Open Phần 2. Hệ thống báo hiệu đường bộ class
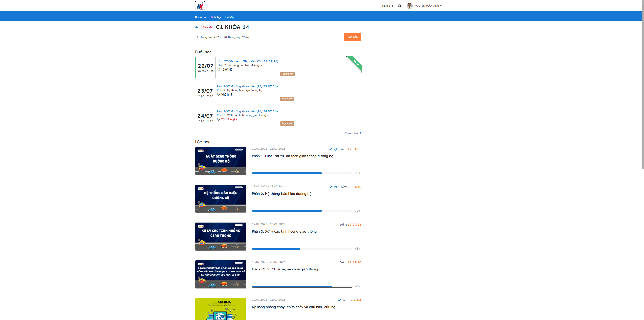The image size is (644, 320). 281,194
